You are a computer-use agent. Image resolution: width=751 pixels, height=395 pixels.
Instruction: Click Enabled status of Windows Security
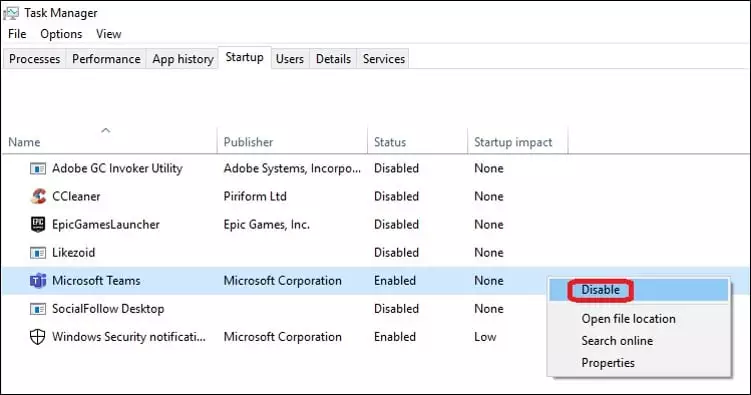(x=395, y=337)
